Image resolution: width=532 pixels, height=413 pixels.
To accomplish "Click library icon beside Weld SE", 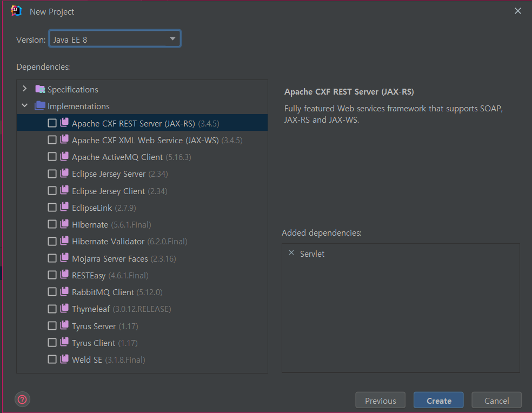I will tap(64, 359).
